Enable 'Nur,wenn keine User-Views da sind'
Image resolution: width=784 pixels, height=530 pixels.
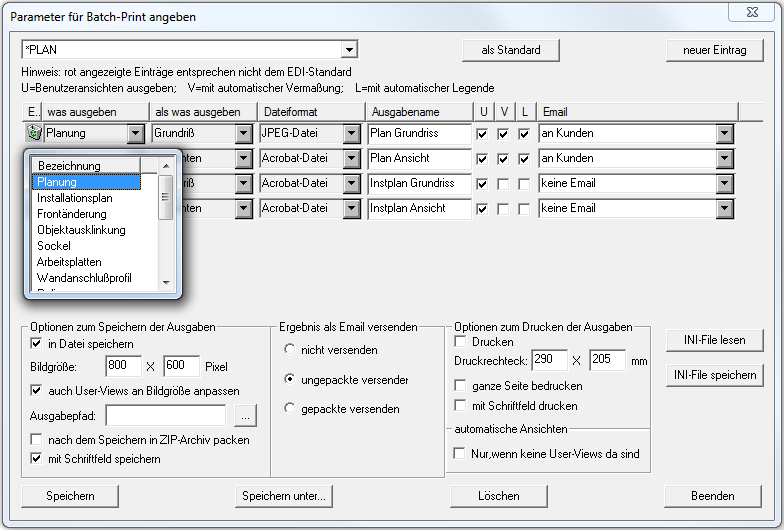[459, 454]
